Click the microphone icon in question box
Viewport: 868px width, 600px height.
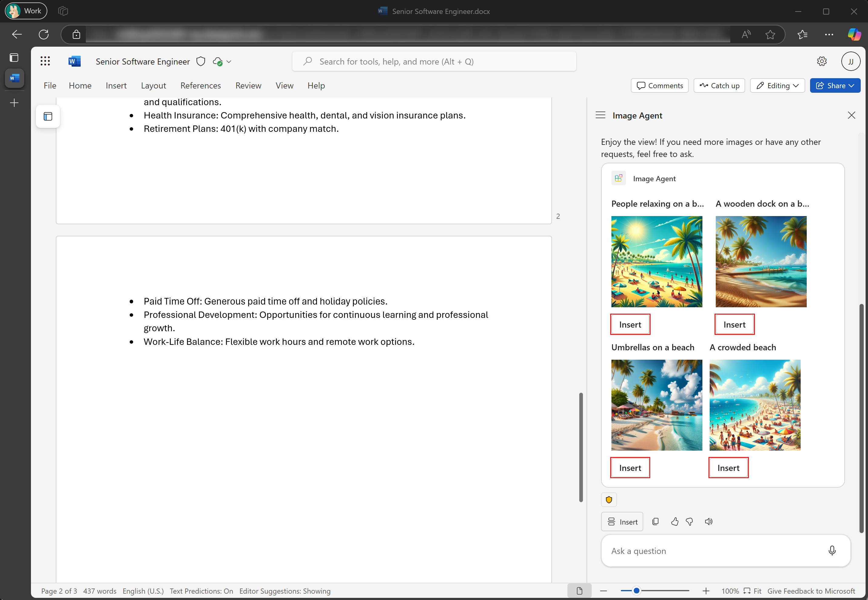pos(832,551)
